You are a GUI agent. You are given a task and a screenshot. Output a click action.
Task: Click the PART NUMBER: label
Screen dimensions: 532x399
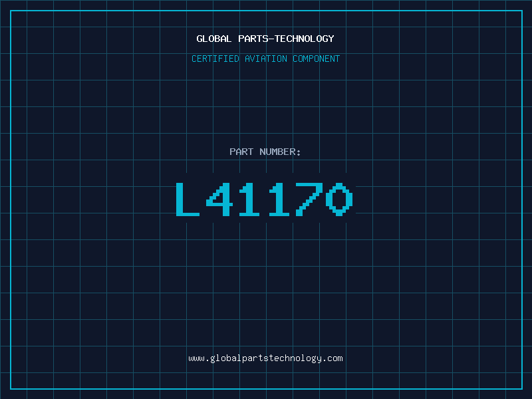coord(265,152)
